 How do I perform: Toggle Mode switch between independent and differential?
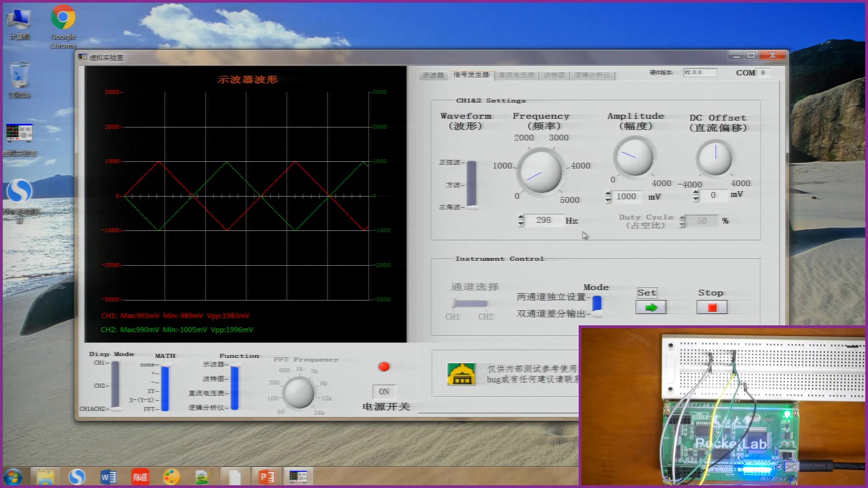pyautogui.click(x=597, y=305)
